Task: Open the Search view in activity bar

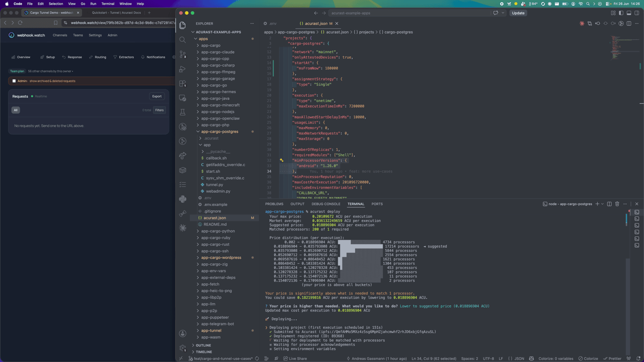Action: tap(183, 40)
